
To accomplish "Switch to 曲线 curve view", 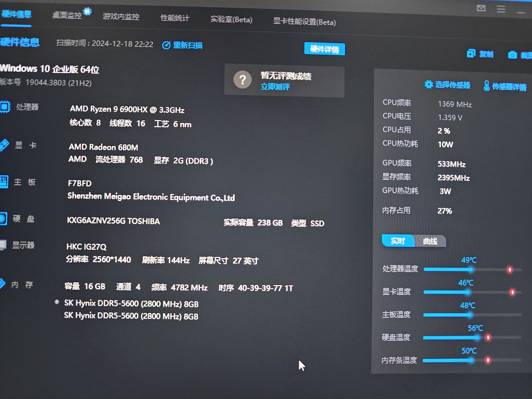I will click(430, 241).
